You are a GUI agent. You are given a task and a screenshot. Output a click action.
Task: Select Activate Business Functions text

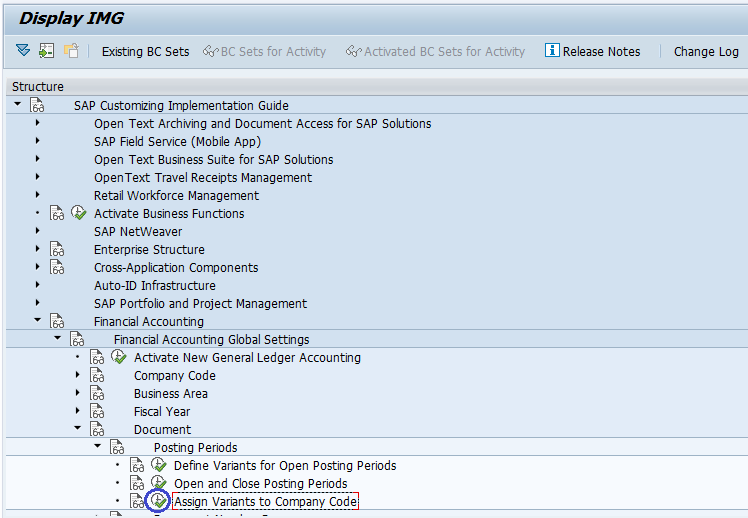tap(169, 214)
